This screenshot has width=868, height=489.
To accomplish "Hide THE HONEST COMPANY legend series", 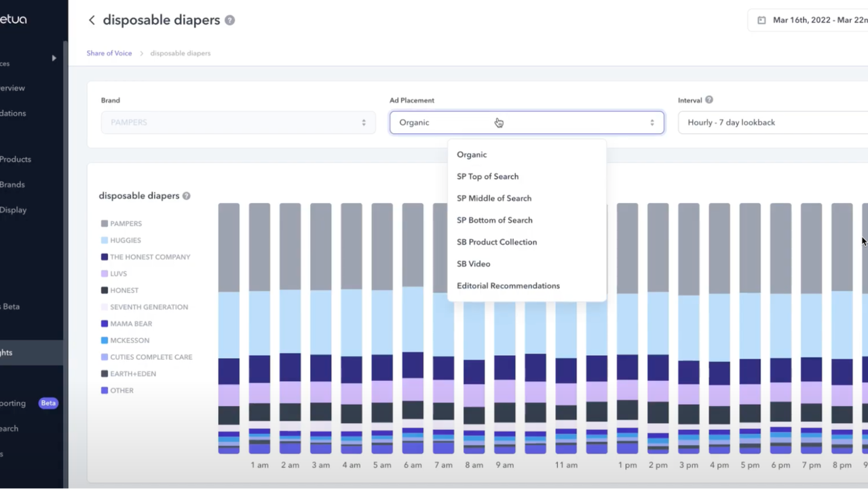I will click(149, 257).
